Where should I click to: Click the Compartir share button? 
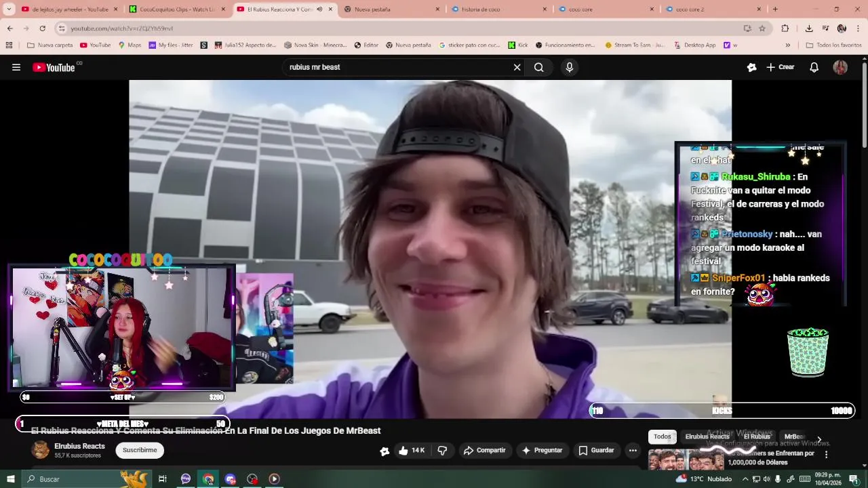tap(485, 450)
